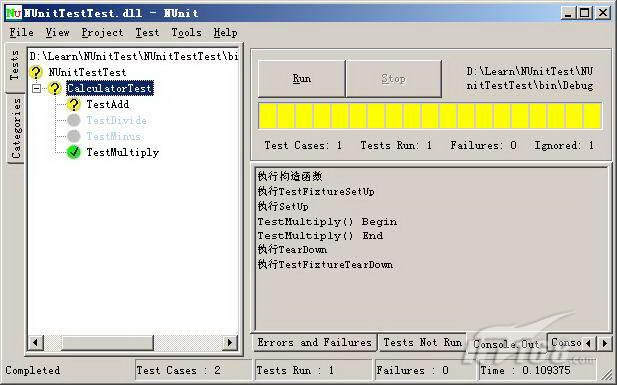Image resolution: width=617 pixels, height=385 pixels.
Task: Click the question mark icon beside NUnitTestTest
Action: (x=36, y=72)
